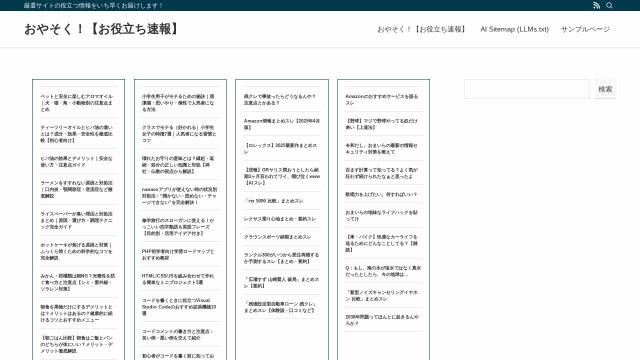640x360 pixels.
Task: Click the site title おやそく！【お役立ち速報】 logo
Action: point(102,29)
